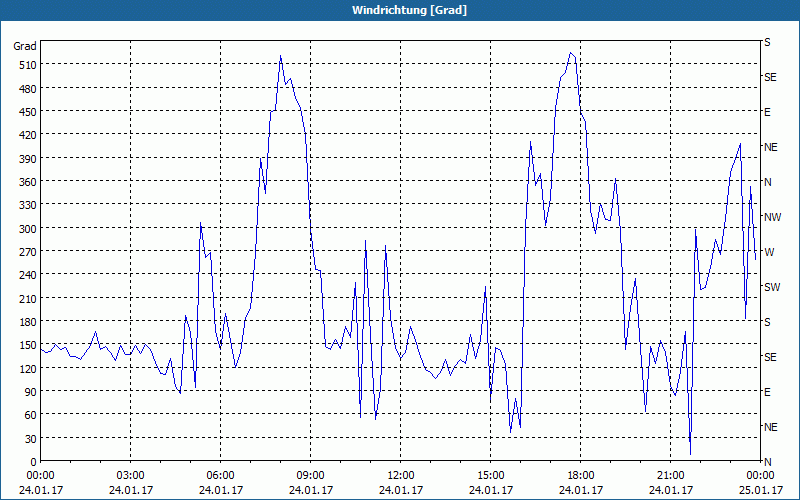The width and height of the screenshot is (800, 500).
Task: Select the 24.01.17 date under 12:00
Action: 401,490
